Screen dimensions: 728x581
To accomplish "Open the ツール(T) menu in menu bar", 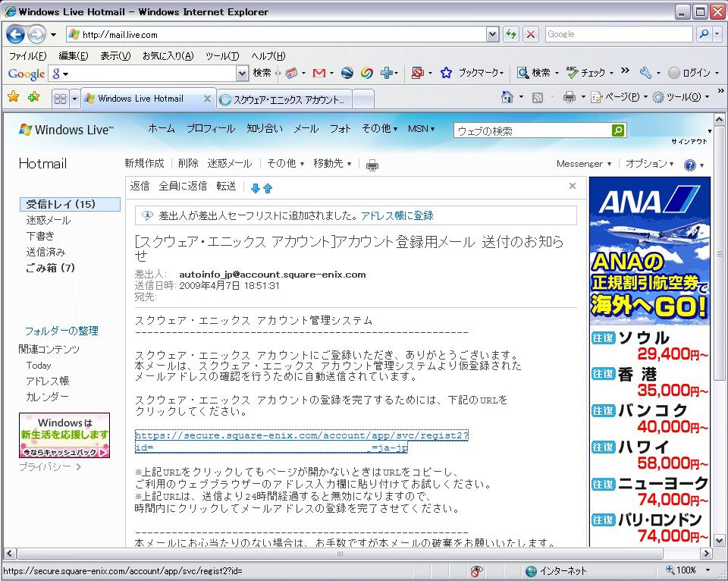I will [x=222, y=55].
